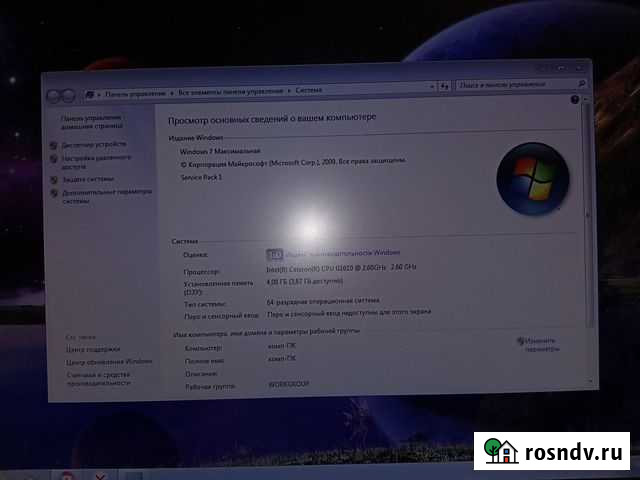Click the Control Panel icon in the address bar
The height and width of the screenshot is (480, 640).
pos(91,94)
